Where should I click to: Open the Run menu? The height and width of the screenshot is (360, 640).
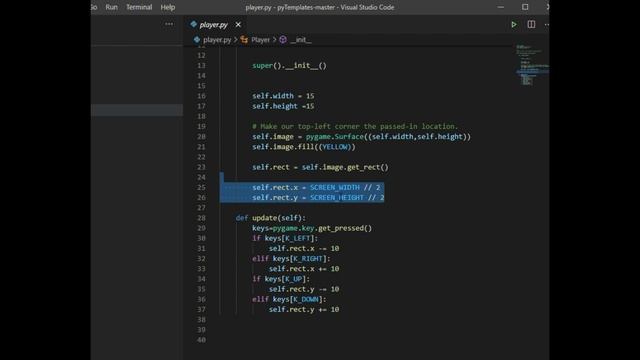(111, 7)
